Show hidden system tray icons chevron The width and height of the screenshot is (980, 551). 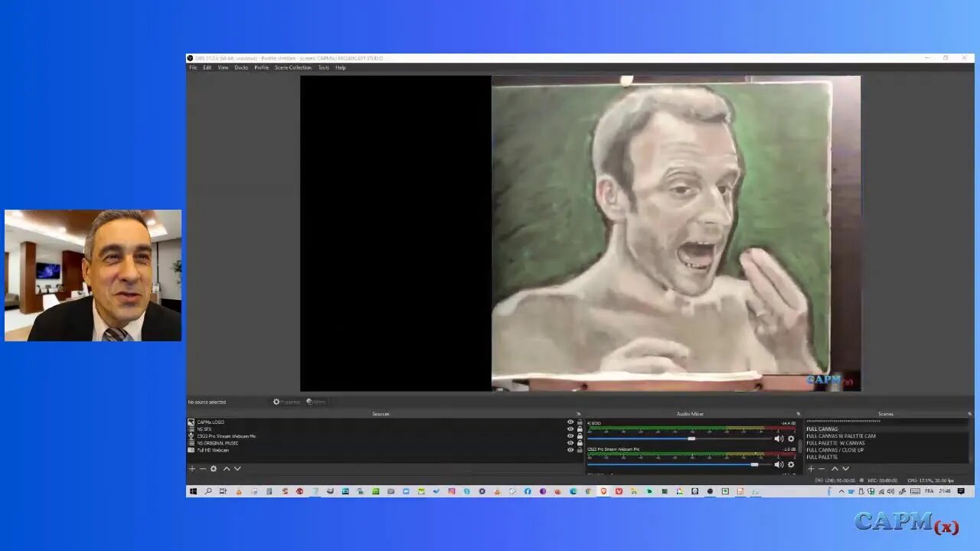click(841, 491)
